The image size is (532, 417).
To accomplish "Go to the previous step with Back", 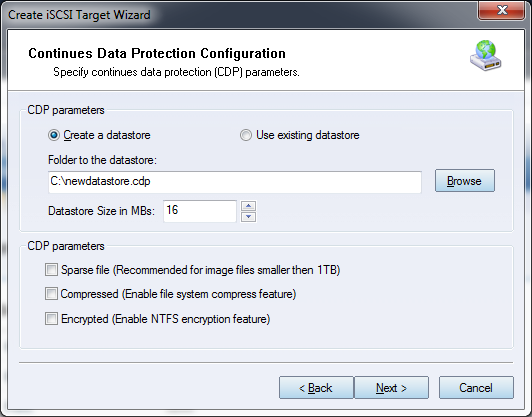I will point(316,387).
